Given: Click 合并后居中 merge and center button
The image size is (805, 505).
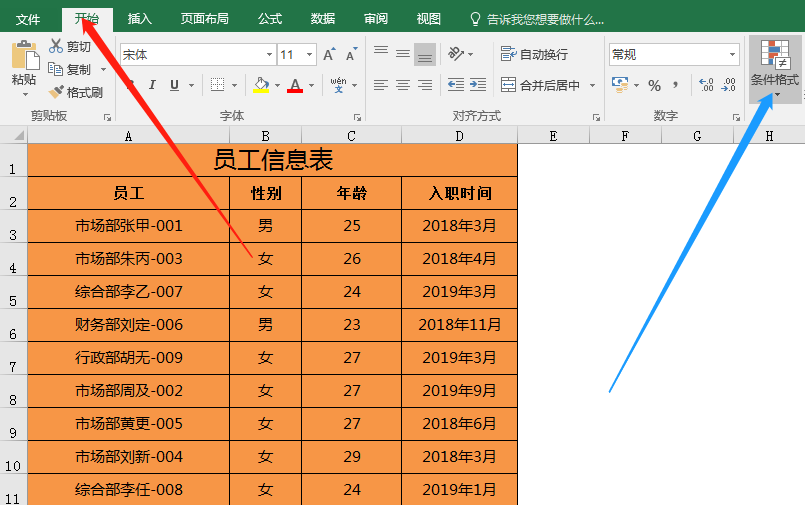Looking at the screenshot, I should click(540, 85).
